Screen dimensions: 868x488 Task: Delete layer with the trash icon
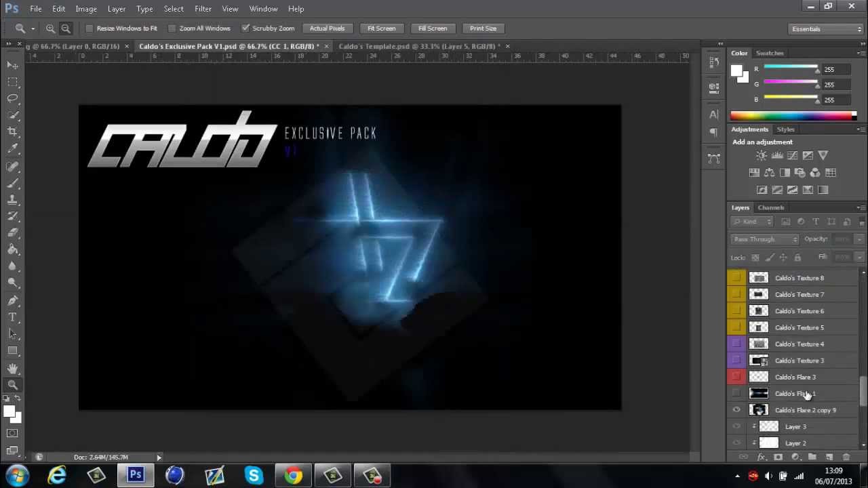pyautogui.click(x=846, y=457)
